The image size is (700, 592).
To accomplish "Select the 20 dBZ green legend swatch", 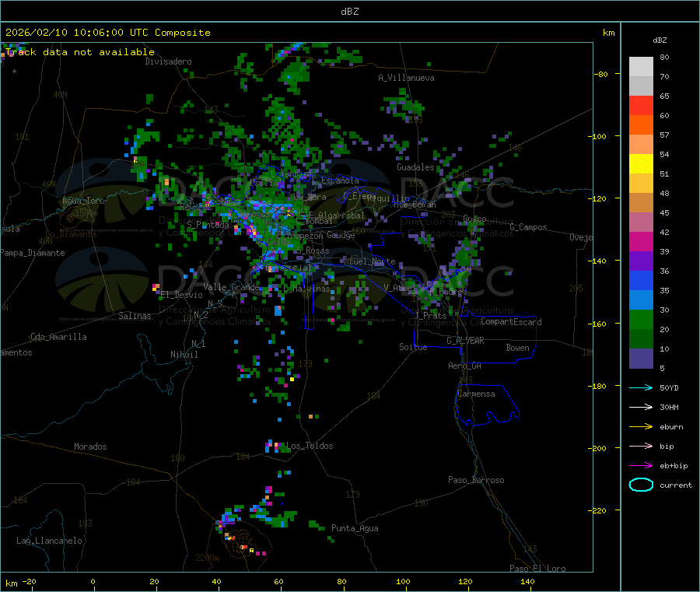I will [641, 339].
